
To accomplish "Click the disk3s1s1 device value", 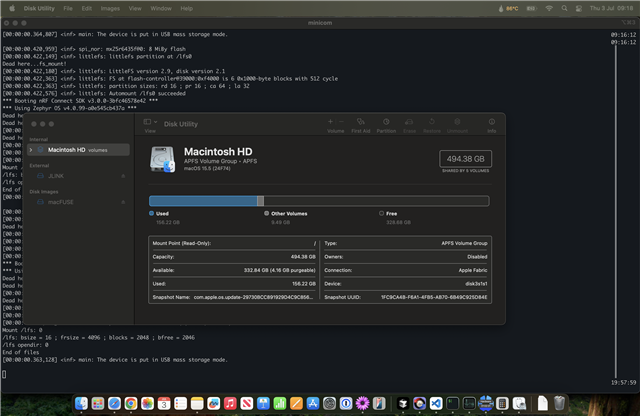I will (x=476, y=284).
